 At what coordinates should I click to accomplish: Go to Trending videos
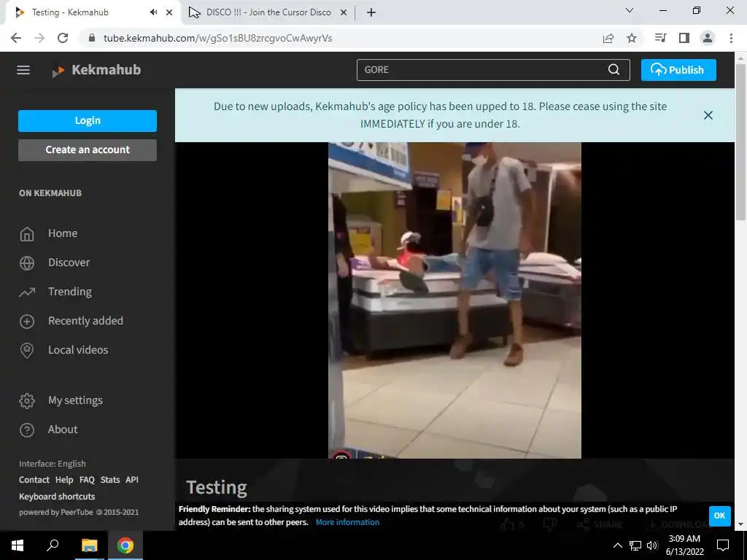69,292
